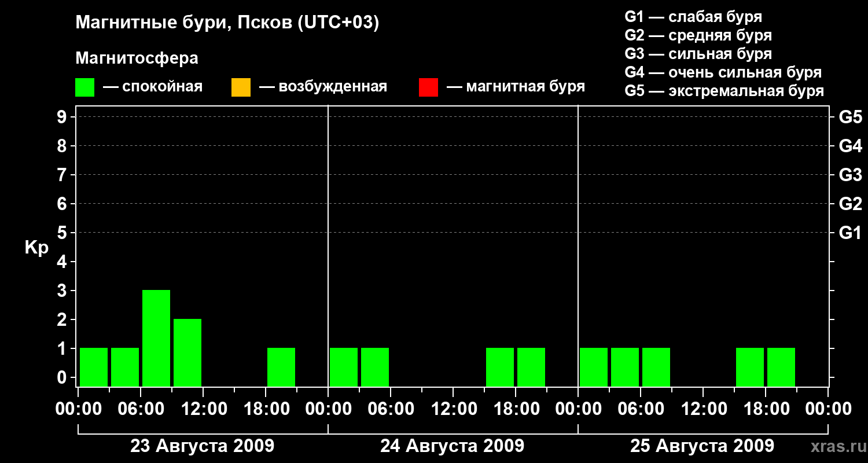Click the '5' value on the Kp axis
Screen dimensions: 868x463
point(63,233)
